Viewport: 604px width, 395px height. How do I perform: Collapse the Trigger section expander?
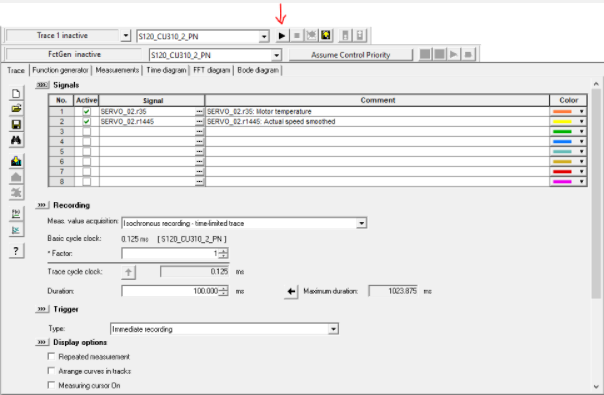point(42,309)
